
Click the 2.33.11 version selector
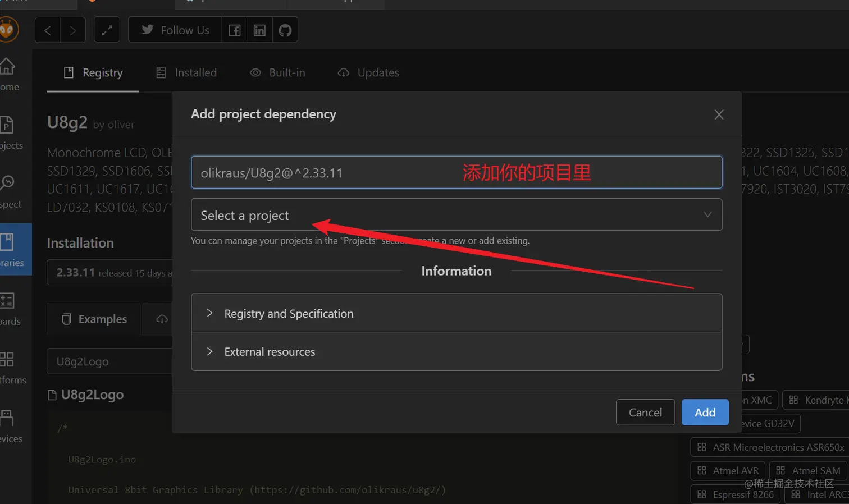pyautogui.click(x=109, y=273)
